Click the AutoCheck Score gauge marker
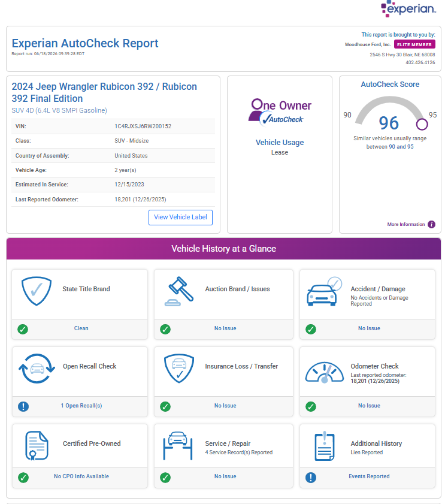Image resolution: width=448 pixels, height=504 pixels. (x=422, y=124)
